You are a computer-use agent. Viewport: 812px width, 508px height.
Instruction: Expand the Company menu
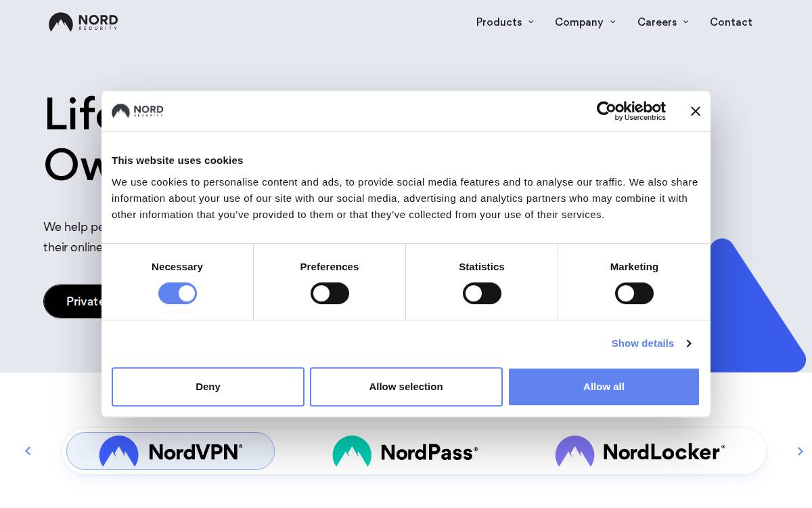coord(585,22)
